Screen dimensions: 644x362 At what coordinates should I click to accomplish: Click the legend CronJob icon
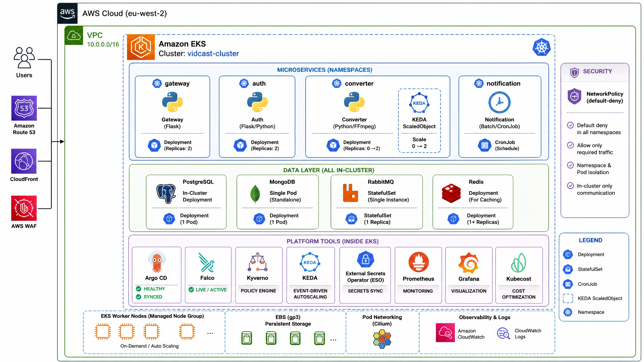point(568,284)
